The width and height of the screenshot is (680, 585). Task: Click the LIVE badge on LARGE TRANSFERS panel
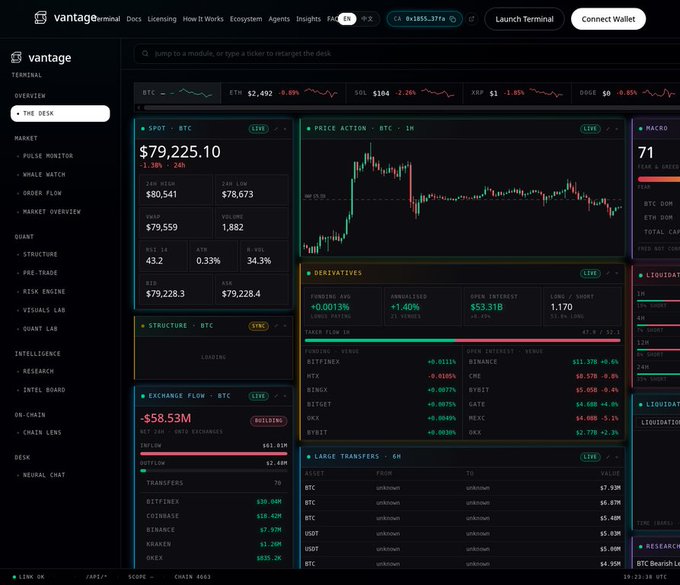590,457
